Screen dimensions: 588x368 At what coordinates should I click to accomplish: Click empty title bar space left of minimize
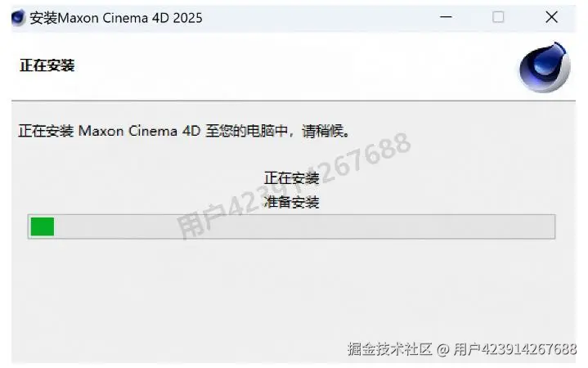[x=319, y=18]
